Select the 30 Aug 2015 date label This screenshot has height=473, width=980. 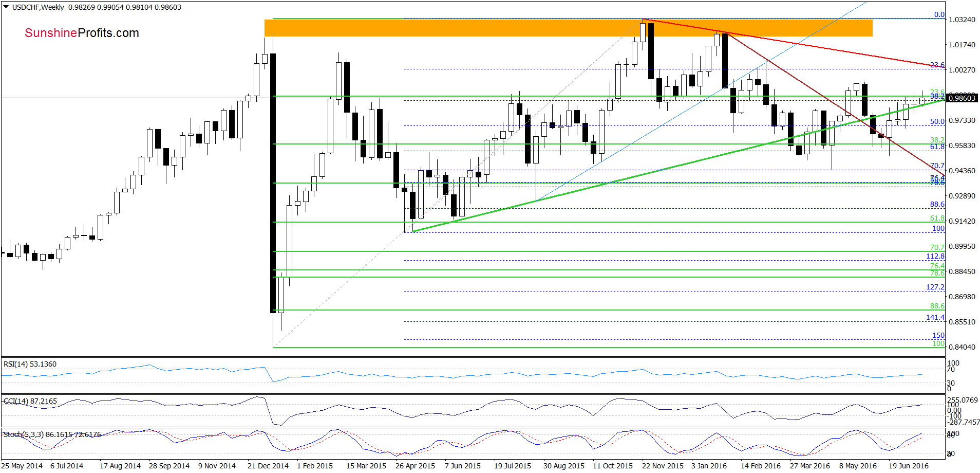564,466
